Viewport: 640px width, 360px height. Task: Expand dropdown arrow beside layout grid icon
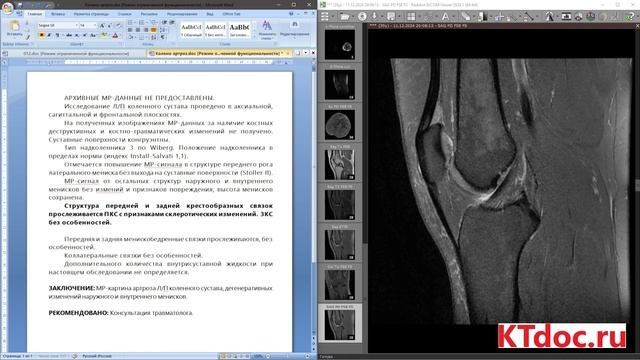[419, 16]
